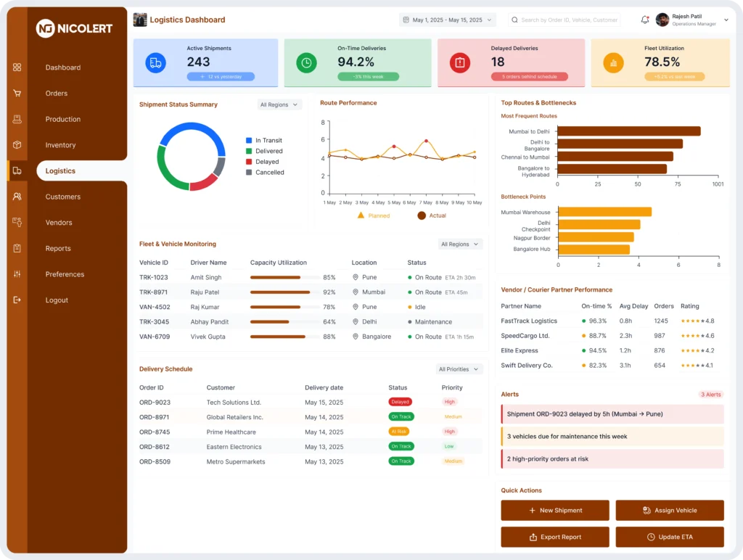Click the Preferences sliders icon
Image resolution: width=743 pixels, height=560 pixels.
(17, 274)
